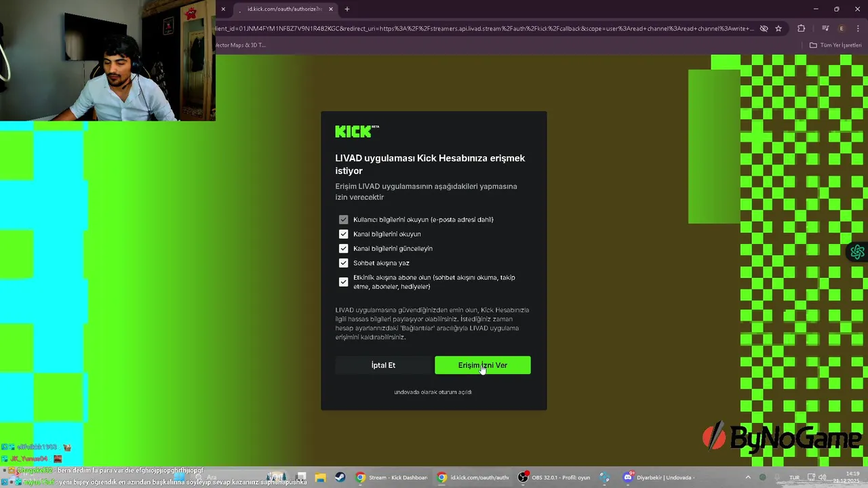Click the webcam overlay of the streamer
Screen dimensions: 868x488
coord(108,60)
